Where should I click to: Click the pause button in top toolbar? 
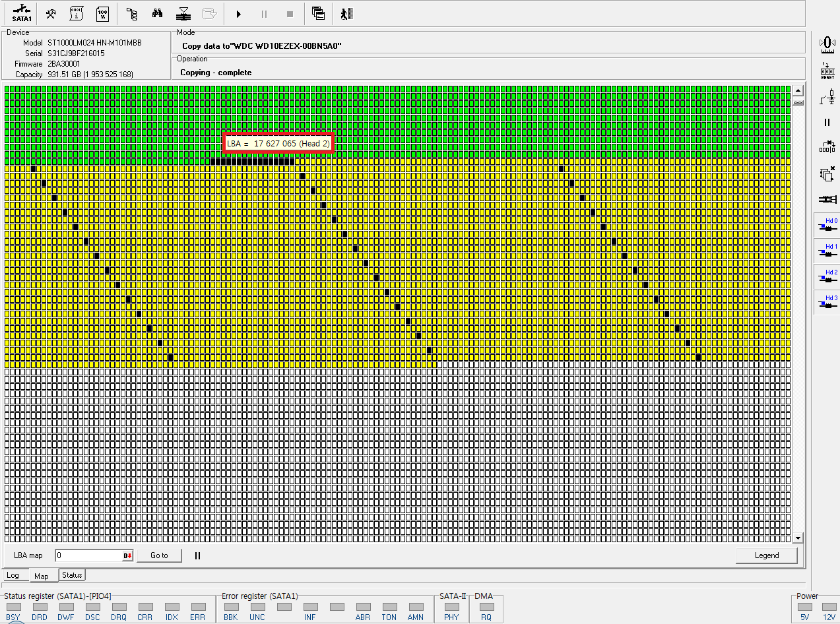click(x=265, y=13)
